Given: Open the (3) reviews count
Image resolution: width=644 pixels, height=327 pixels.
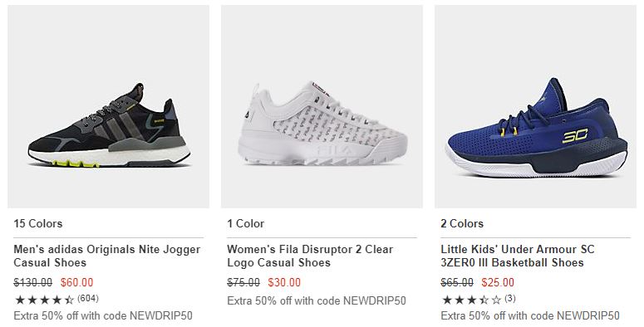Looking at the screenshot, I should click(509, 298).
